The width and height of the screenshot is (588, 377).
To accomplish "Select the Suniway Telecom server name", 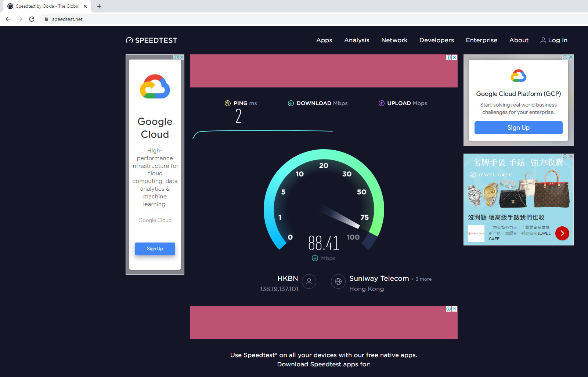I will [379, 279].
